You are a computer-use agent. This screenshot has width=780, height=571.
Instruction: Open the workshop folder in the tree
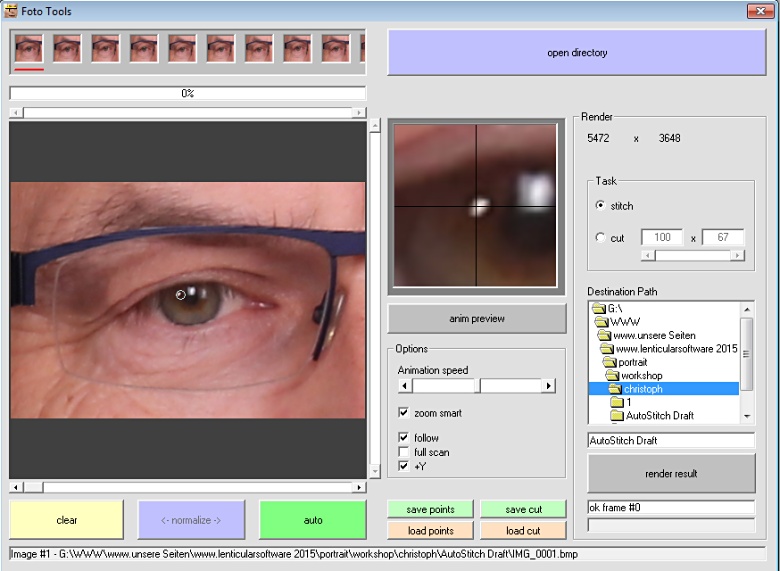click(x=640, y=375)
